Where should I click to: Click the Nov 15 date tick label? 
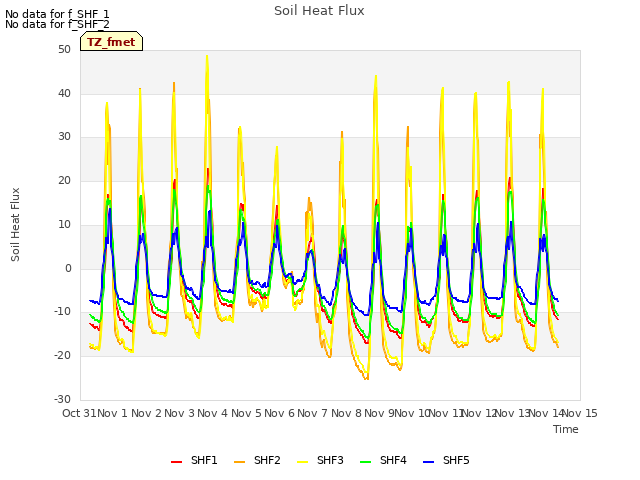(580, 413)
